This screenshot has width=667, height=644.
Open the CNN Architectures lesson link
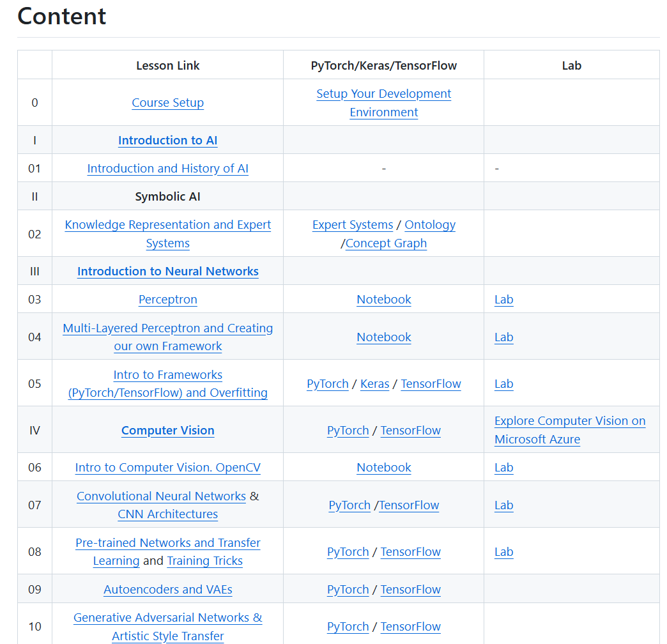coord(167,514)
